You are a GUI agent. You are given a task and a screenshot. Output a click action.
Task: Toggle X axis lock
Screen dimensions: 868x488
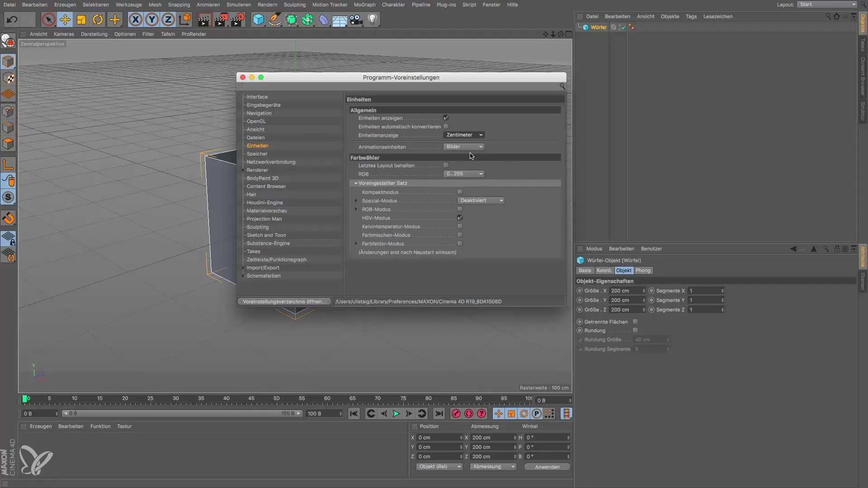[x=135, y=20]
